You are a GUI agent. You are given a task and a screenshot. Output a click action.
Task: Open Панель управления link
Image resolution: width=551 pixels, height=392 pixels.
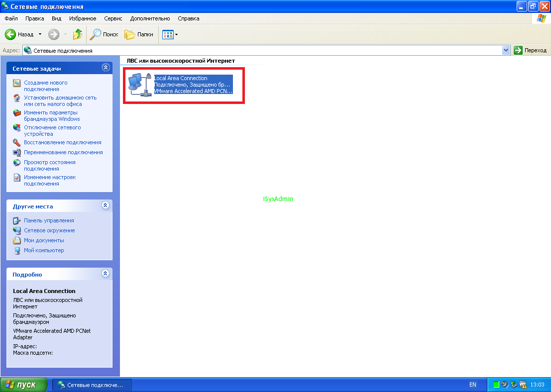[x=49, y=220]
